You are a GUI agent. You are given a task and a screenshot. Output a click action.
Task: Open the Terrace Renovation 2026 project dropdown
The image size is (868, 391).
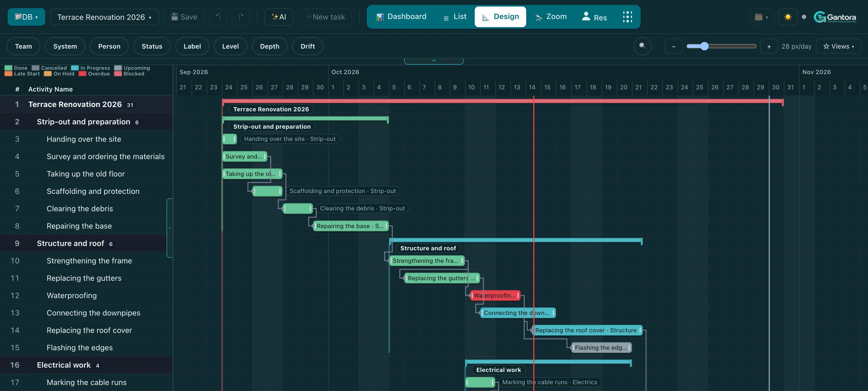pos(104,17)
